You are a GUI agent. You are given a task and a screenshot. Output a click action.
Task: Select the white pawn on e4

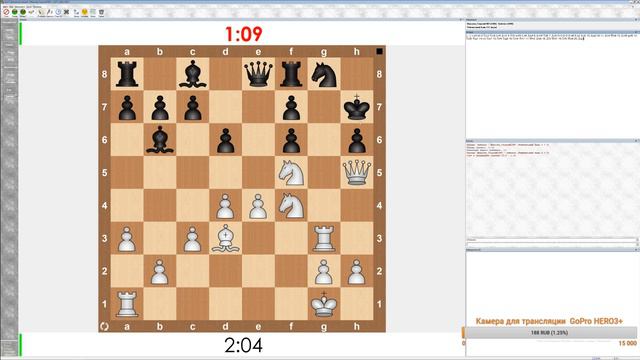point(258,205)
